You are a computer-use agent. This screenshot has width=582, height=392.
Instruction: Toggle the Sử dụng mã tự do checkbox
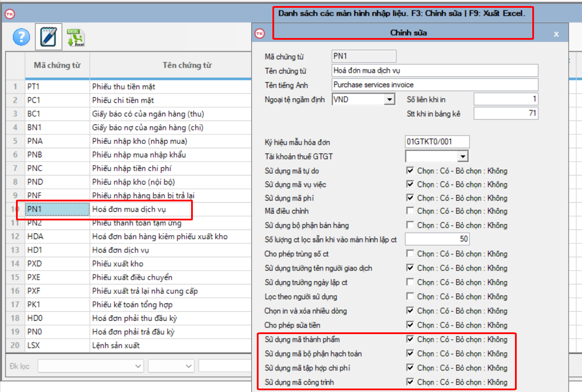410,171
